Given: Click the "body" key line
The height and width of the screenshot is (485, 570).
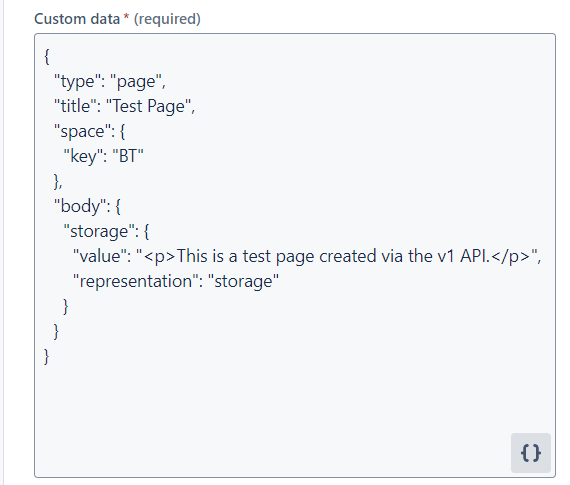Looking at the screenshot, I should (x=87, y=206).
